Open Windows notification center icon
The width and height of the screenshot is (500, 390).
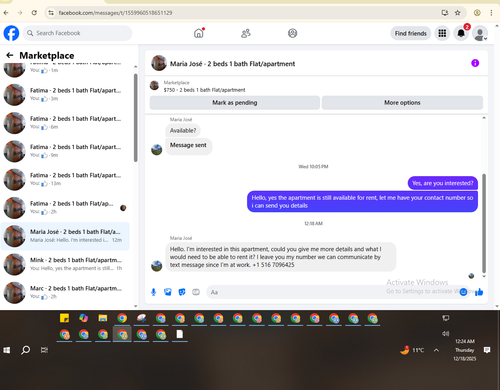point(487,350)
